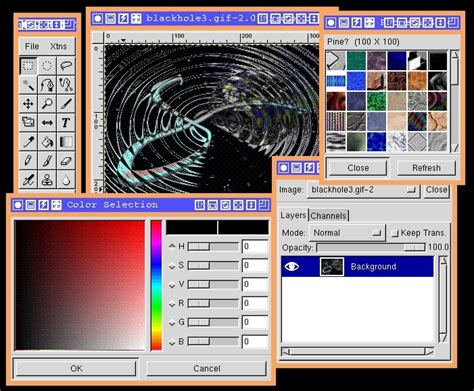Choose the cracked dry earth pattern thumbnail
474x391 pixels.
[438, 122]
